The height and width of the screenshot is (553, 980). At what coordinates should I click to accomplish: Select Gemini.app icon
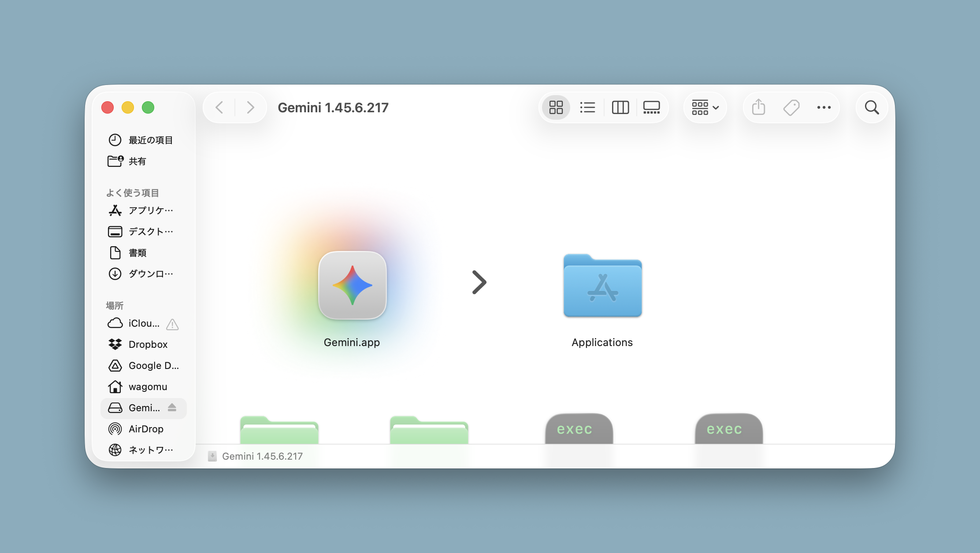coord(352,285)
